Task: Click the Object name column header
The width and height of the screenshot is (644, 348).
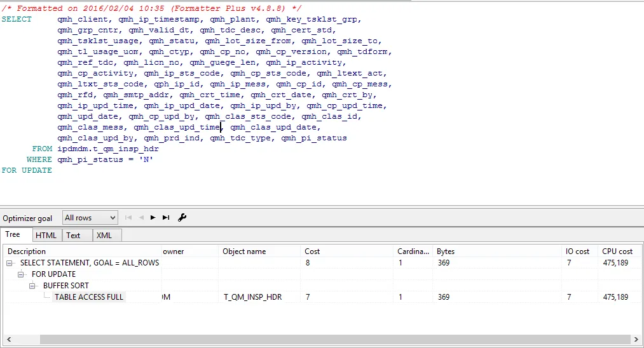Action: pyautogui.click(x=260, y=251)
